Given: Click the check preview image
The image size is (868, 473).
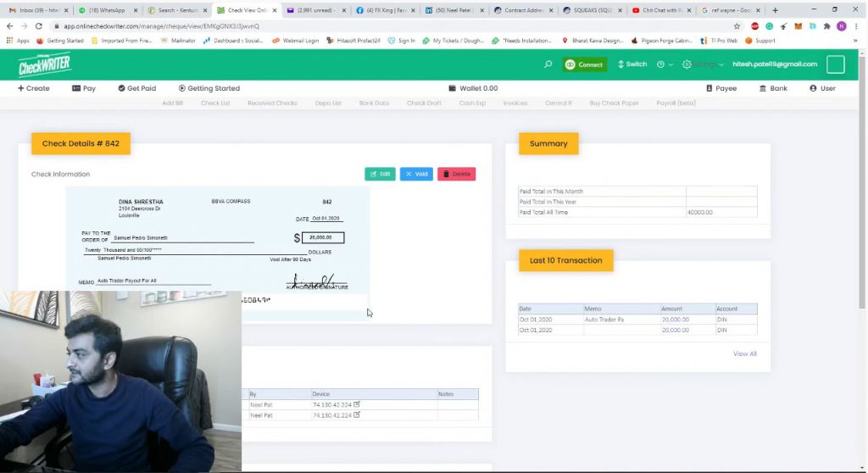Looking at the screenshot, I should click(218, 242).
